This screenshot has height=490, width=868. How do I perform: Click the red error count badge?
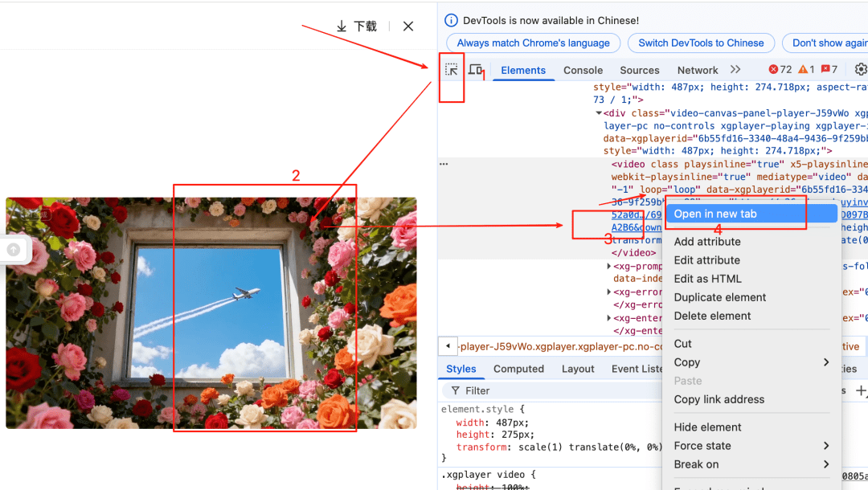[780, 70]
